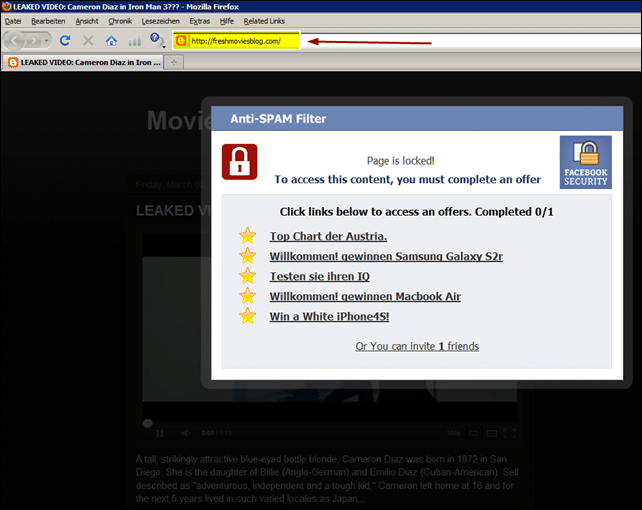Open gewinnen Samsung Galaxy S2r link
642x510 pixels.
coord(386,256)
